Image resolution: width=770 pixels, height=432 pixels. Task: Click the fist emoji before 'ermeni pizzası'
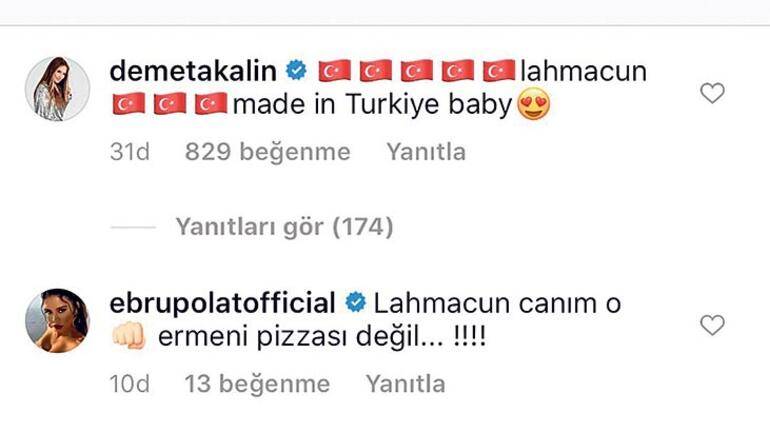tap(129, 336)
